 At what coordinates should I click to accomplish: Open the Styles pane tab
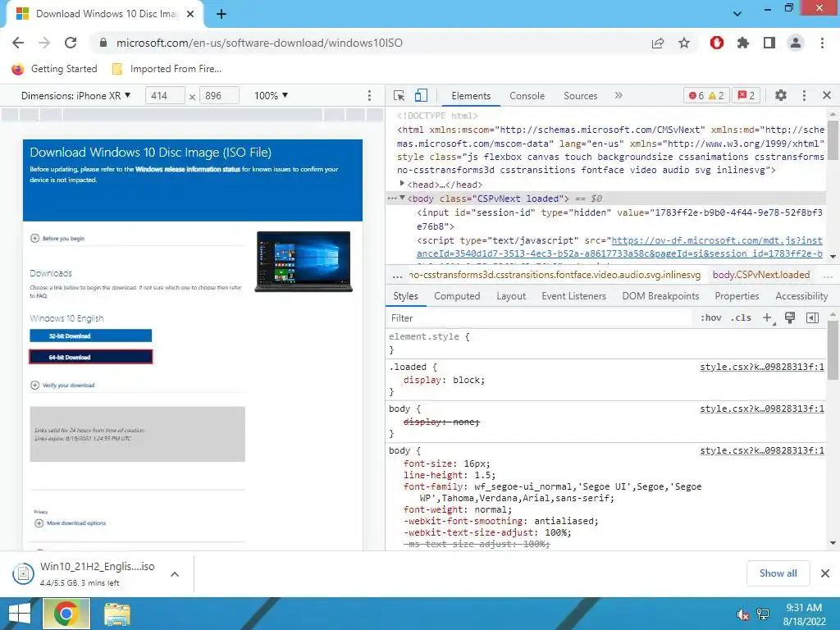coord(405,296)
